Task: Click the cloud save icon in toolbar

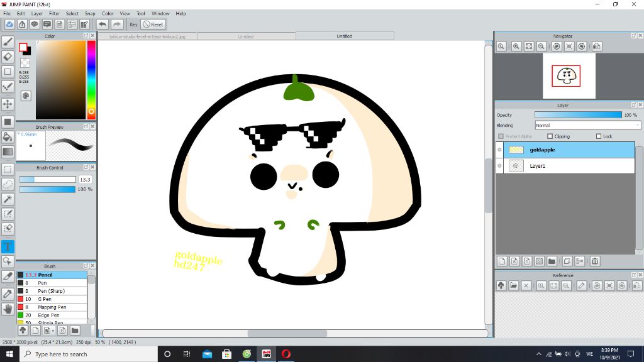Action: coord(9,25)
